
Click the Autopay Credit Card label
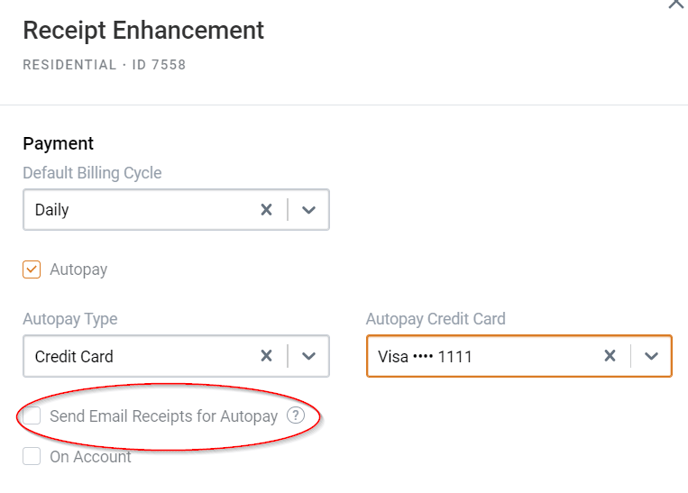pyautogui.click(x=436, y=319)
